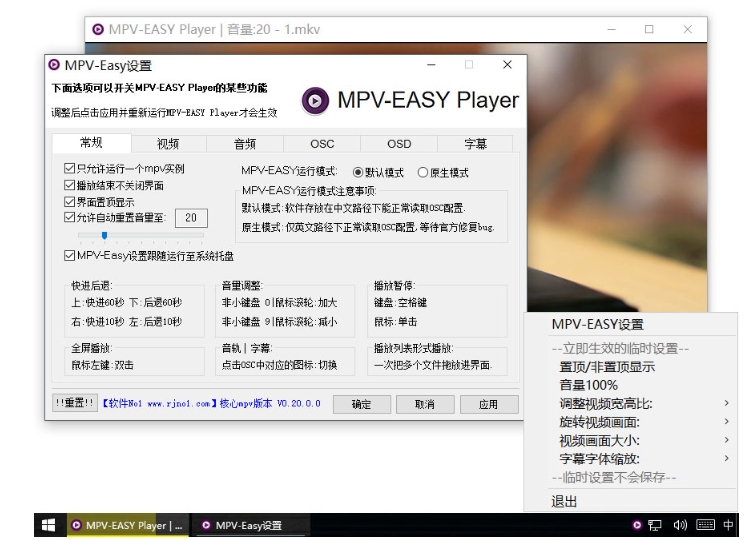745x540 pixels.
Task: Click text 鼠标左键:双击
Action: tap(102, 365)
